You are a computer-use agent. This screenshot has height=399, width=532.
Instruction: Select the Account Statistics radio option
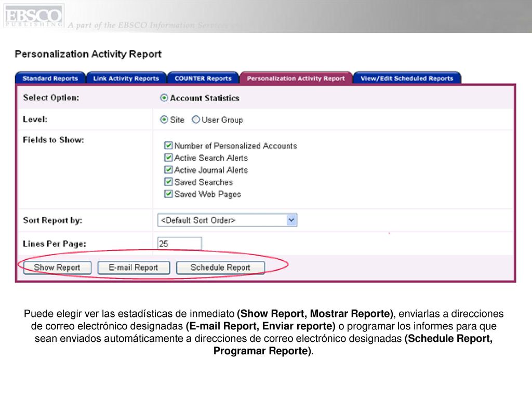point(164,98)
